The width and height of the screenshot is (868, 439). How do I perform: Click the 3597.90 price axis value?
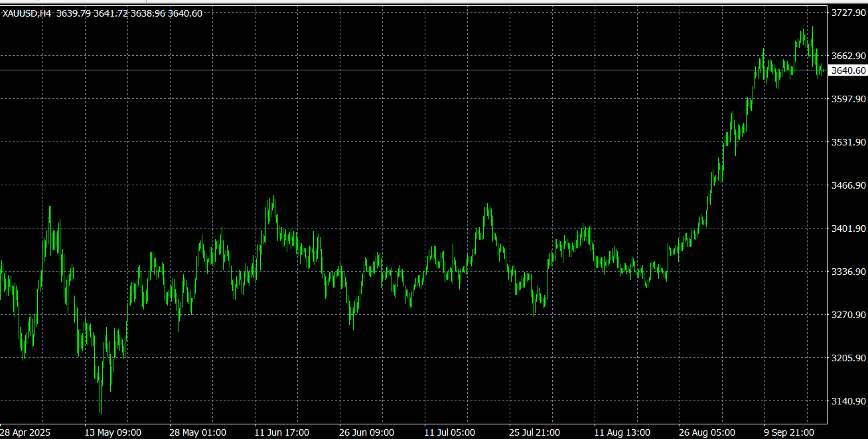pos(848,99)
